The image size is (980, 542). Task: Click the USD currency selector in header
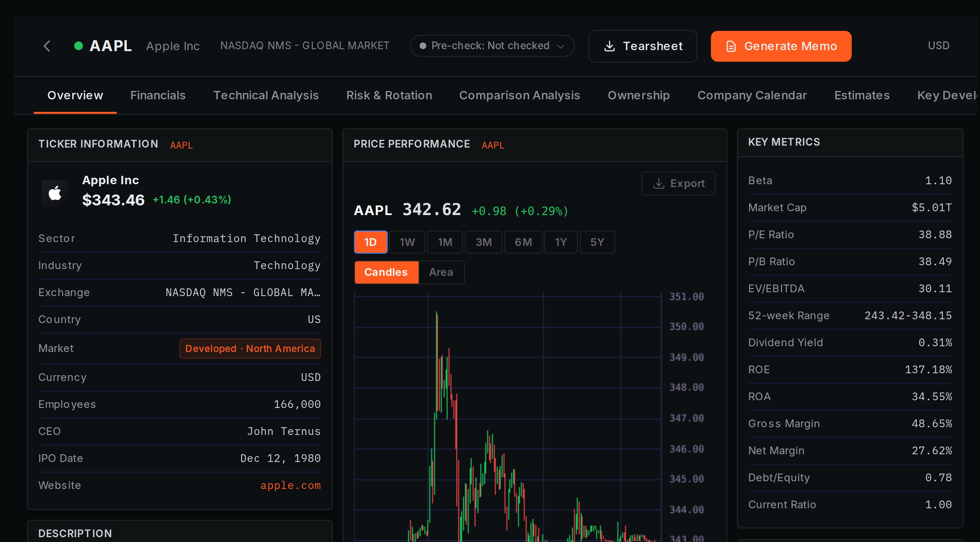938,46
